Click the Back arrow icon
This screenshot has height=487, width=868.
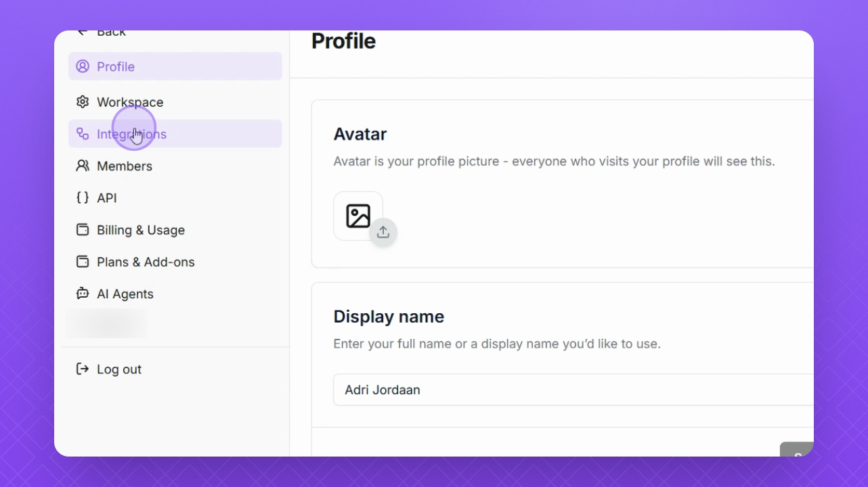tap(83, 32)
